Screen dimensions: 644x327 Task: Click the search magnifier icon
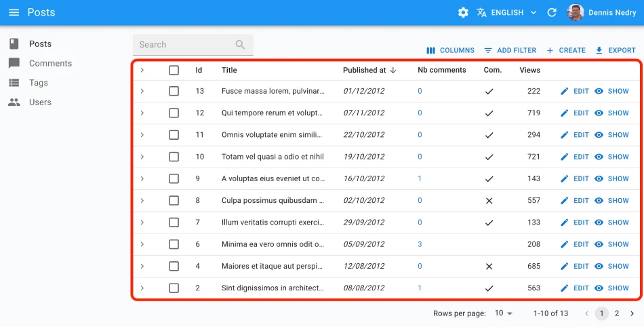pos(240,45)
